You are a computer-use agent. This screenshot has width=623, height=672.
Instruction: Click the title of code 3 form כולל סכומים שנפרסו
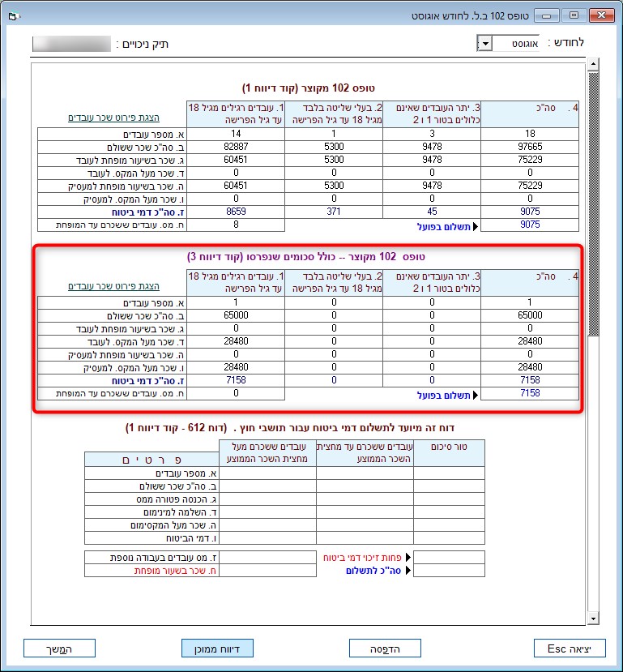(305, 257)
